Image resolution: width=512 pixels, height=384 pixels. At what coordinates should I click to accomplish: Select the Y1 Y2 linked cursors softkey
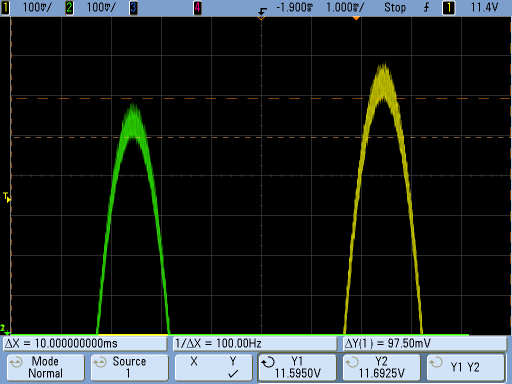[x=465, y=368]
